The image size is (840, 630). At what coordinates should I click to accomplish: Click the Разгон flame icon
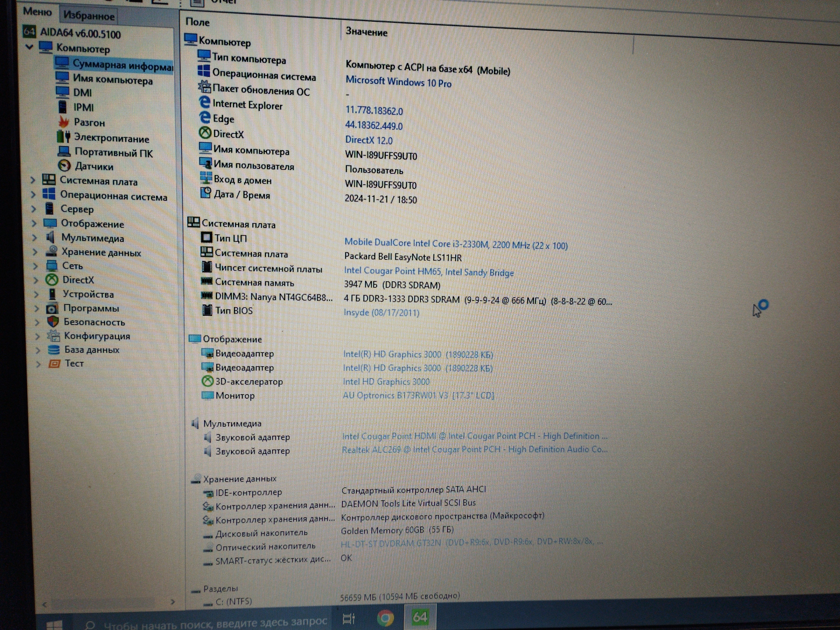tap(64, 121)
